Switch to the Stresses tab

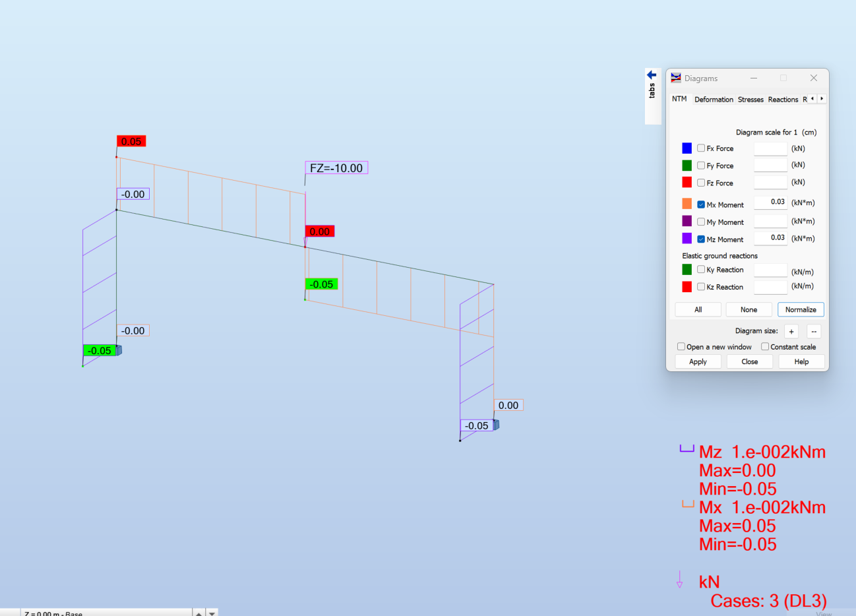[x=750, y=100]
